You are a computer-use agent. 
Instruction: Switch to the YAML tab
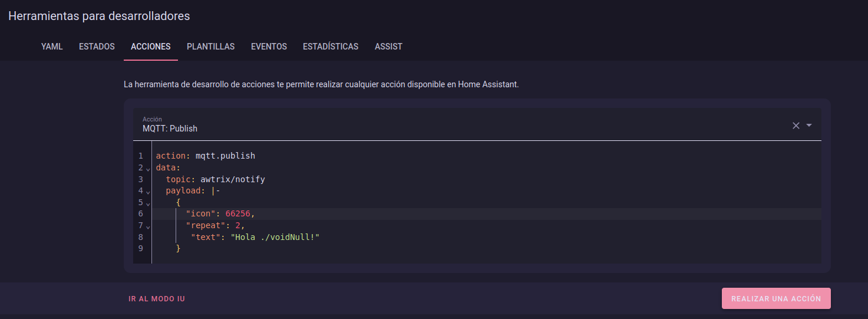pos(52,47)
